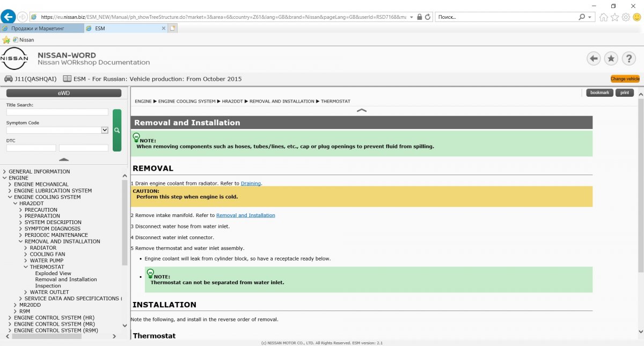Viewport: 644px width, 346px height.
Task: Collapse the THERMOSTAT tree node
Action: click(26, 267)
